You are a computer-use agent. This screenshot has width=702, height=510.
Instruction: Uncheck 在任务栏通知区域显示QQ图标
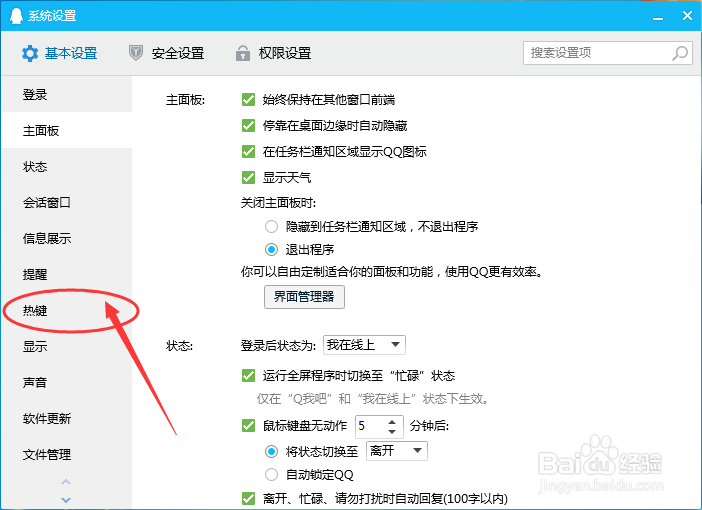click(248, 151)
